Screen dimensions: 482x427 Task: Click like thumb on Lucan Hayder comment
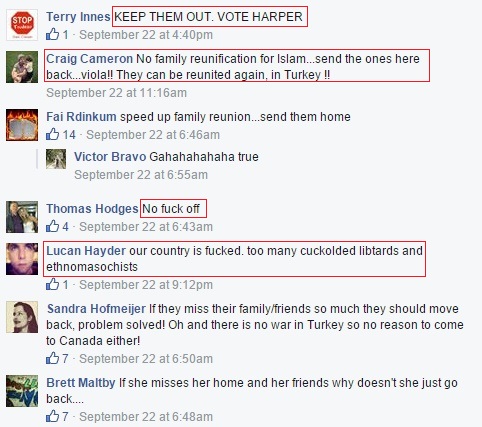pos(52,284)
